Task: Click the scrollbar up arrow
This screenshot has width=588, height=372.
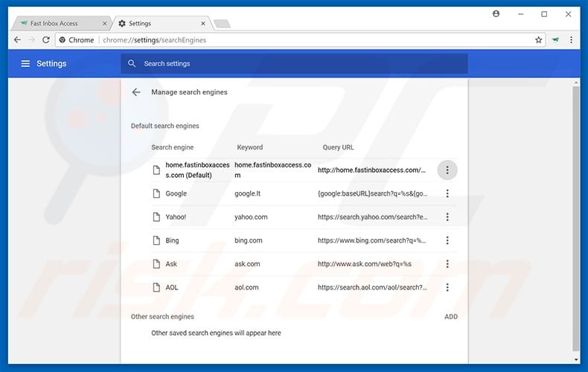Action: point(576,82)
